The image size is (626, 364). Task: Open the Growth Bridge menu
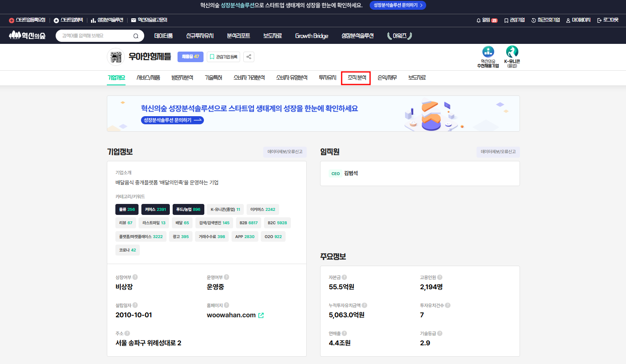[x=312, y=36]
